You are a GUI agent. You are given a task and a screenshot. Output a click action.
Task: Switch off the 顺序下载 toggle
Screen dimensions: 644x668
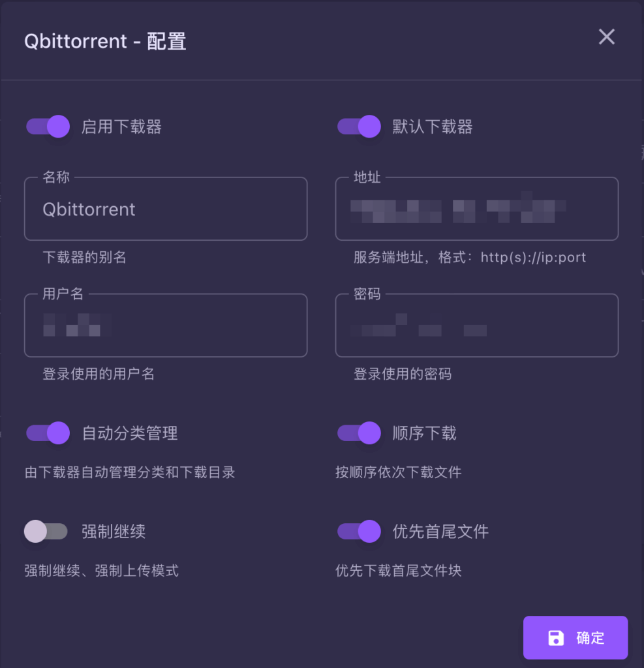coord(360,433)
